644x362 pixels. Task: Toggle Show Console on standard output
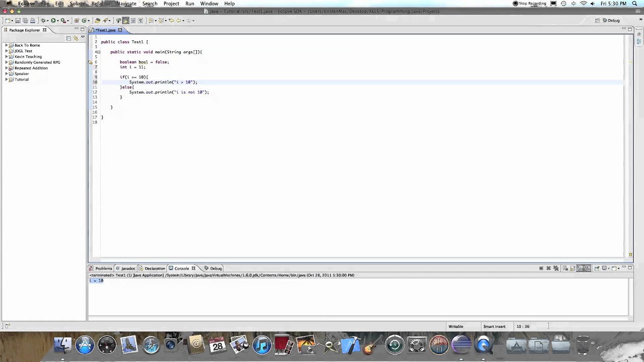point(580,268)
